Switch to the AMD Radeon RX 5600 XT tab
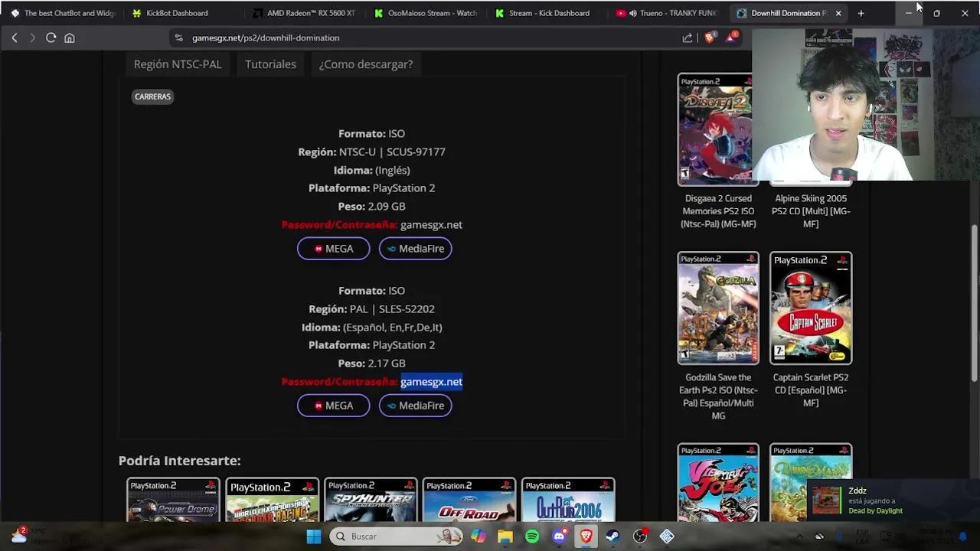Viewport: 980px width, 551px height. point(306,13)
